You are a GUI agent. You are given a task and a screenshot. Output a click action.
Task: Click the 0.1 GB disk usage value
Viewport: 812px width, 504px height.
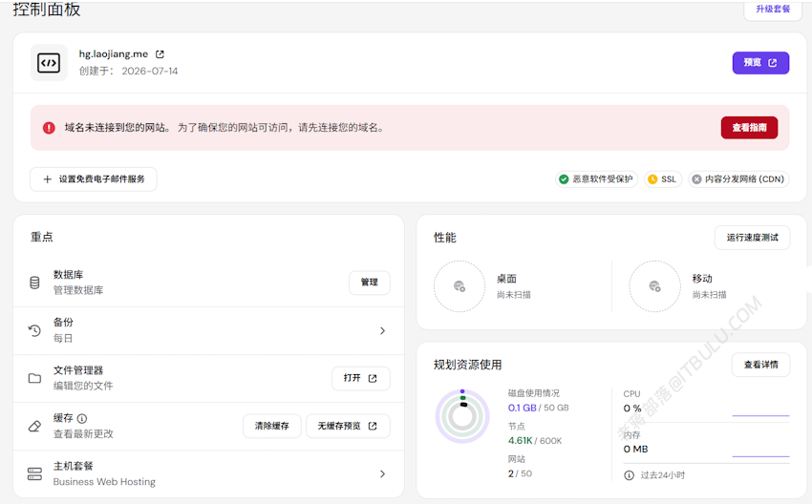point(522,408)
